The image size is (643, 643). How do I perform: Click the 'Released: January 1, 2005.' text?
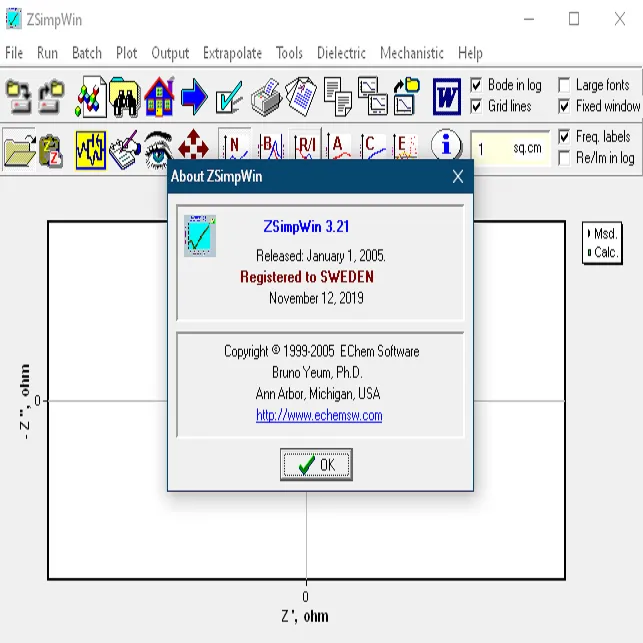tap(321, 256)
